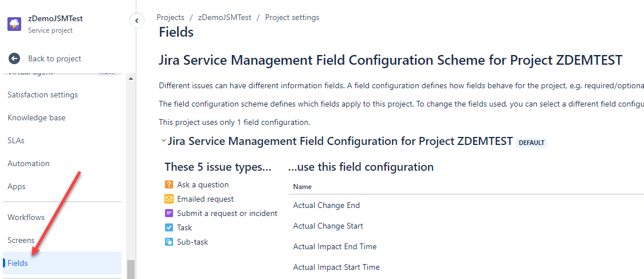Viewport: 644px width, 279px height.
Task: Click the blue Task checkmark icon
Action: point(169,227)
